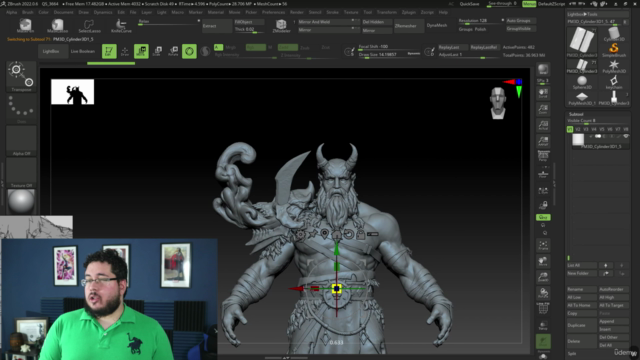Select the ZModeler brush icon
640x360 pixels.
click(281, 25)
